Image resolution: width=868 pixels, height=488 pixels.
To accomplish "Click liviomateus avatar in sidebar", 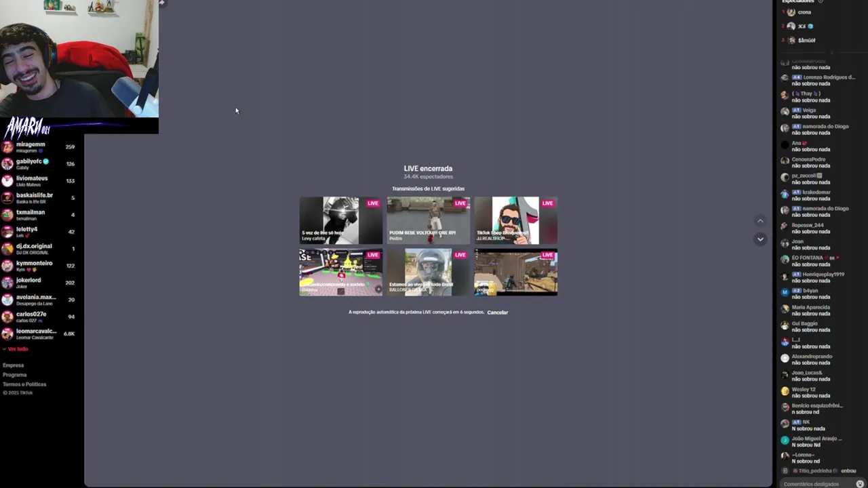I will pyautogui.click(x=7, y=181).
